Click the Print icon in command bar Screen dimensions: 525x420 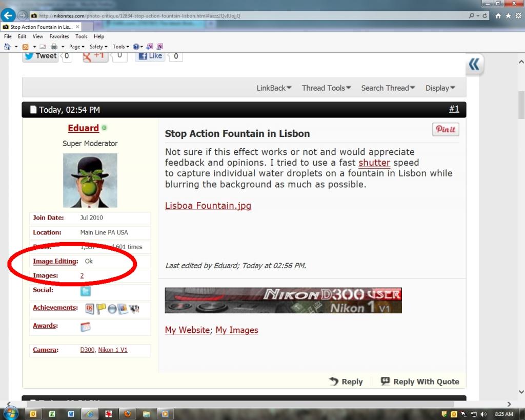click(x=54, y=47)
